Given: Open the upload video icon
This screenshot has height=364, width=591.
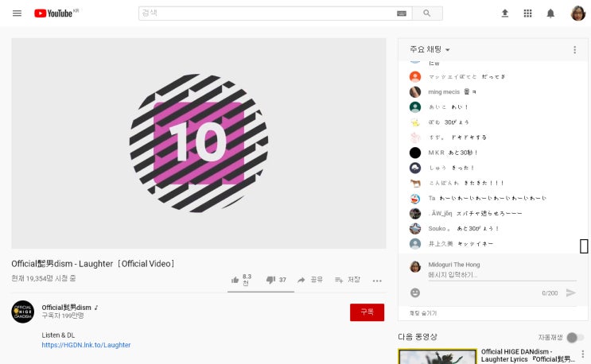Looking at the screenshot, I should [x=504, y=14].
